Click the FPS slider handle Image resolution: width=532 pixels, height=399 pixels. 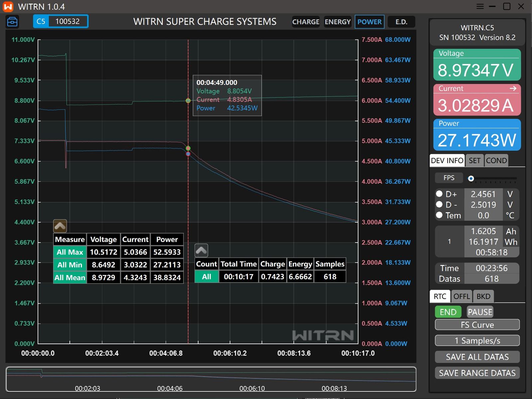click(x=471, y=178)
